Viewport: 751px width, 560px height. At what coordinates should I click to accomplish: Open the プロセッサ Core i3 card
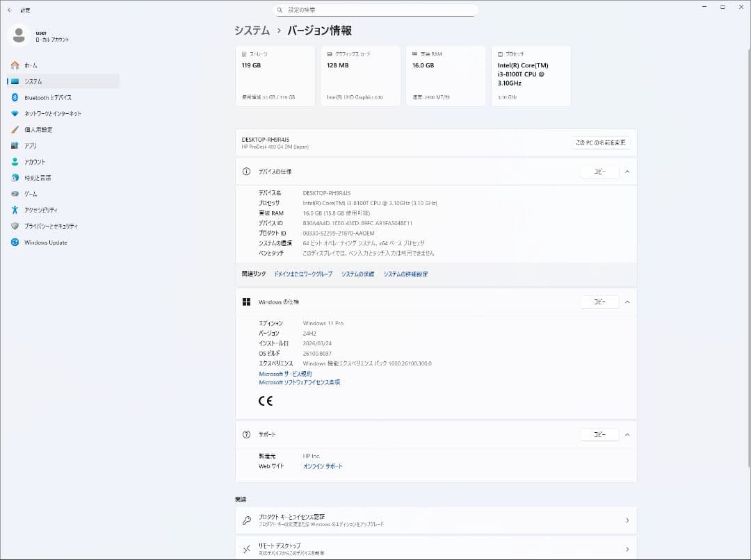tap(531, 76)
